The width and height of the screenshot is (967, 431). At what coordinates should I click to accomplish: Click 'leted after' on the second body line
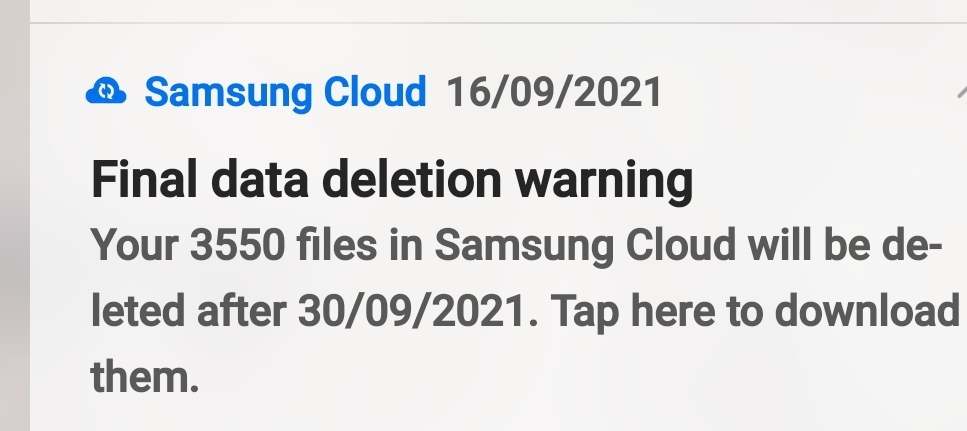click(190, 312)
